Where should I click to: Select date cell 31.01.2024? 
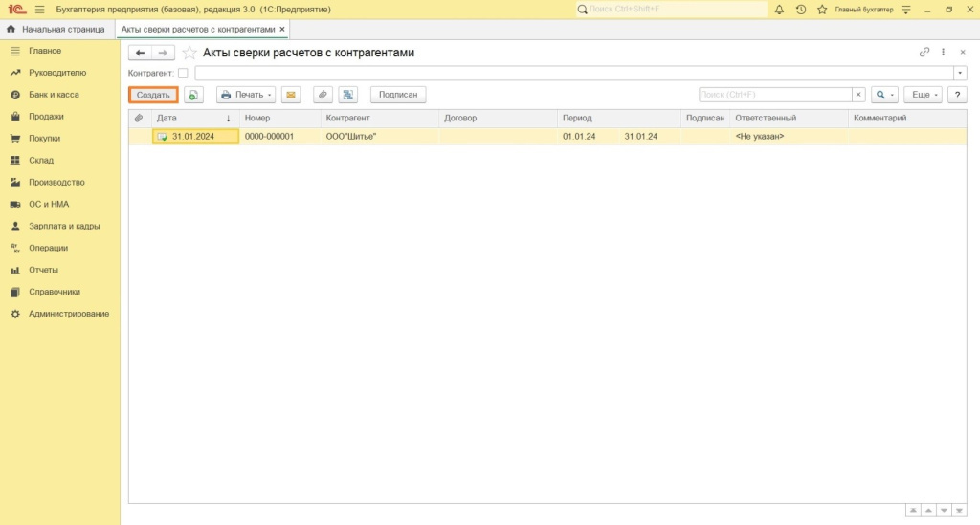pos(195,136)
